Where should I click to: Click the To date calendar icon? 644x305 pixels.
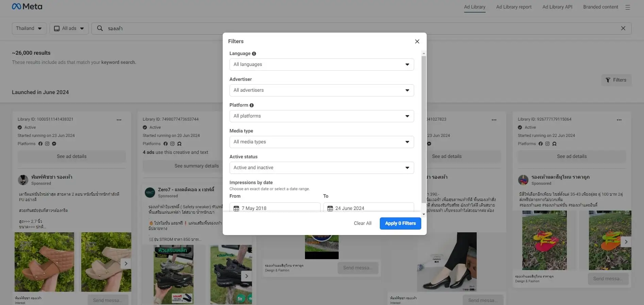pos(330,208)
